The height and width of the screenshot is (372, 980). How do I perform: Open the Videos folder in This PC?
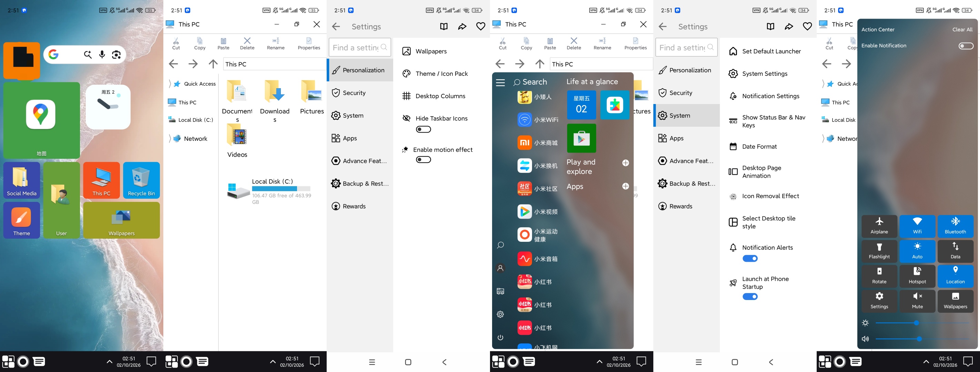[x=237, y=142]
